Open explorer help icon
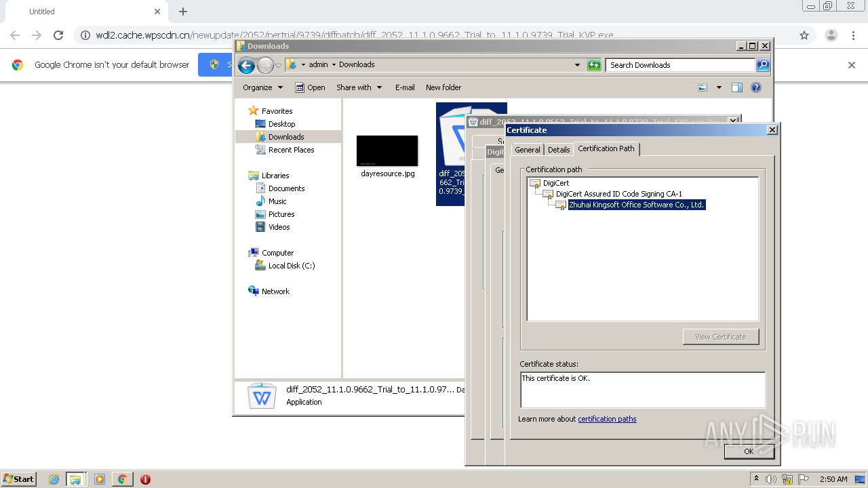The height and width of the screenshot is (488, 868). tap(756, 87)
